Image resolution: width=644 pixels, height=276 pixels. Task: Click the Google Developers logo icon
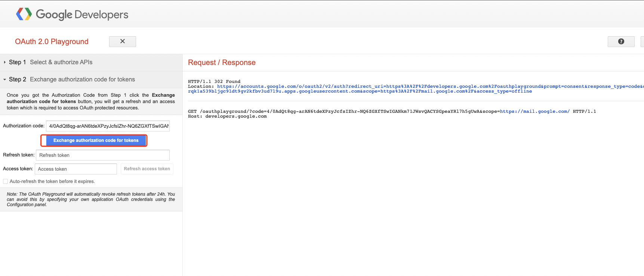(x=24, y=14)
